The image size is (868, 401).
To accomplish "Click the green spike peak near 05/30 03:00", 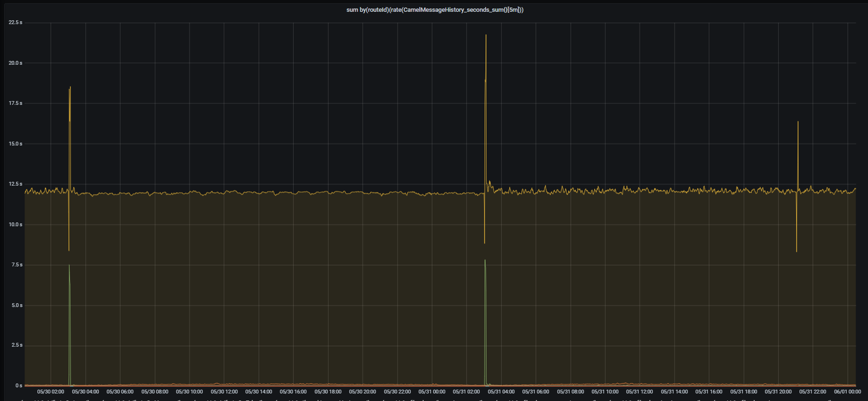I will [69, 265].
